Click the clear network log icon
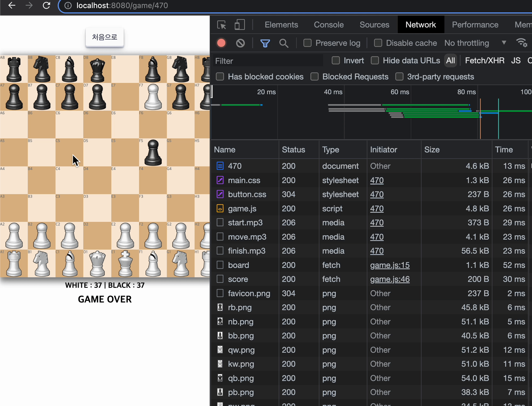Image resolution: width=532 pixels, height=406 pixels. tap(240, 43)
